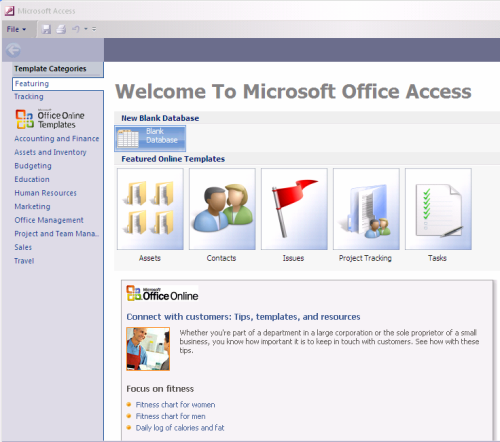Select the Issues template red flag icon

[x=294, y=209]
